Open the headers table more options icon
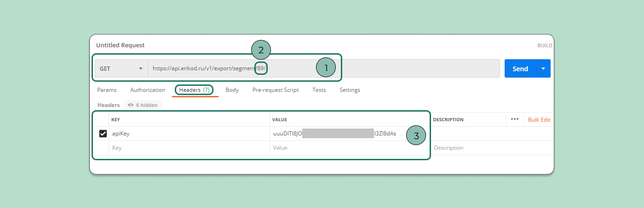This screenshot has width=644, height=208. [x=515, y=119]
